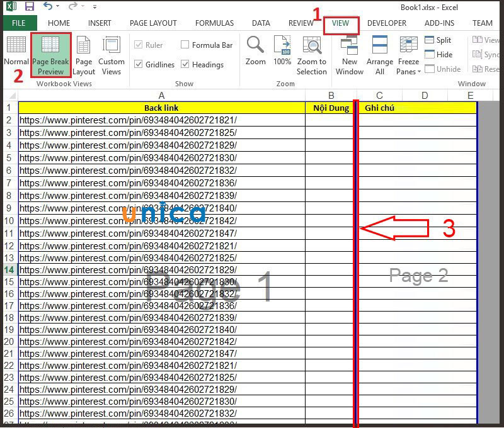Click the Select All corner triangle
Screen dimensions: 504x428
pyautogui.click(x=11, y=96)
